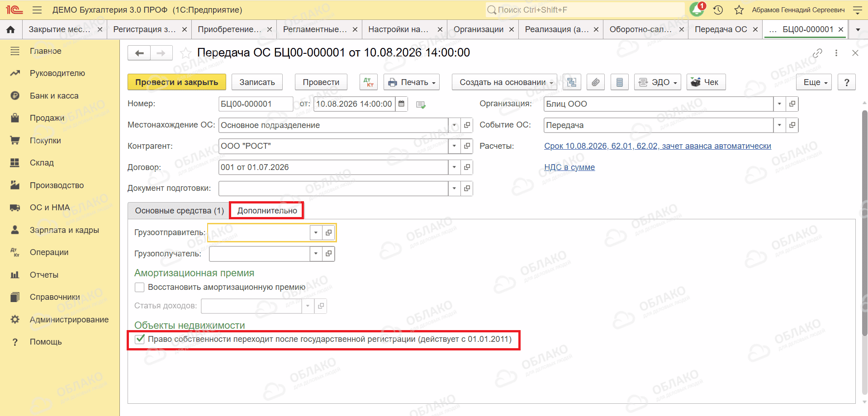868x416 pixels.
Task: Uncheck Право собственности переходит checkbox
Action: (140, 339)
